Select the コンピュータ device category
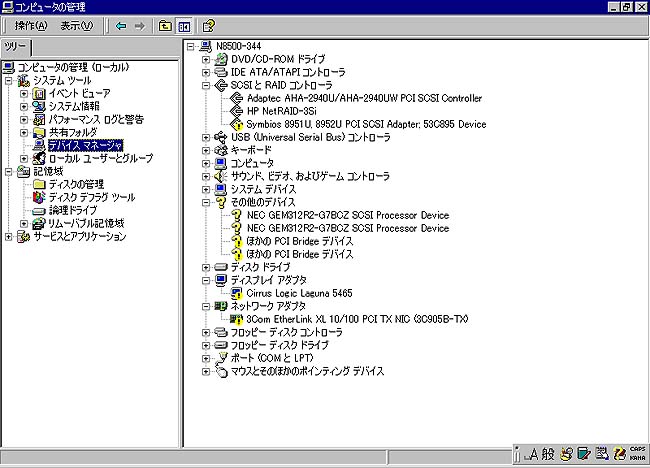This screenshot has width=650, height=468. pyautogui.click(x=252, y=163)
